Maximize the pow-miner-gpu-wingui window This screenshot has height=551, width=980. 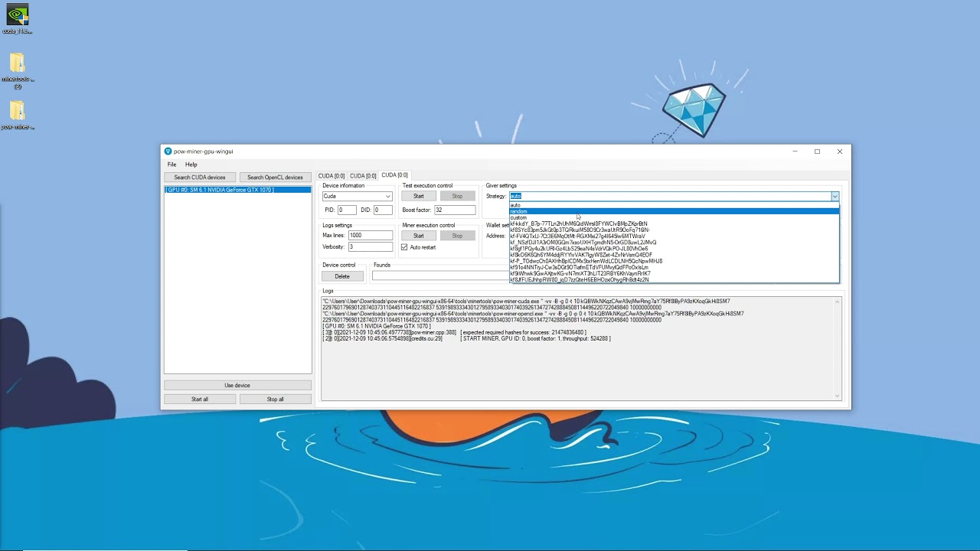click(817, 152)
